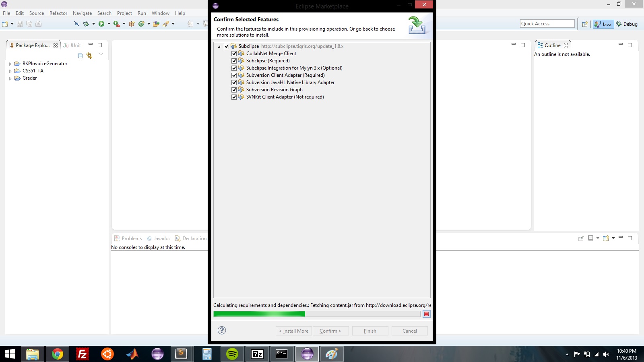Toggle Subversion Client Adapter (Required) checkbox
Image resolution: width=644 pixels, height=362 pixels.
click(x=234, y=75)
